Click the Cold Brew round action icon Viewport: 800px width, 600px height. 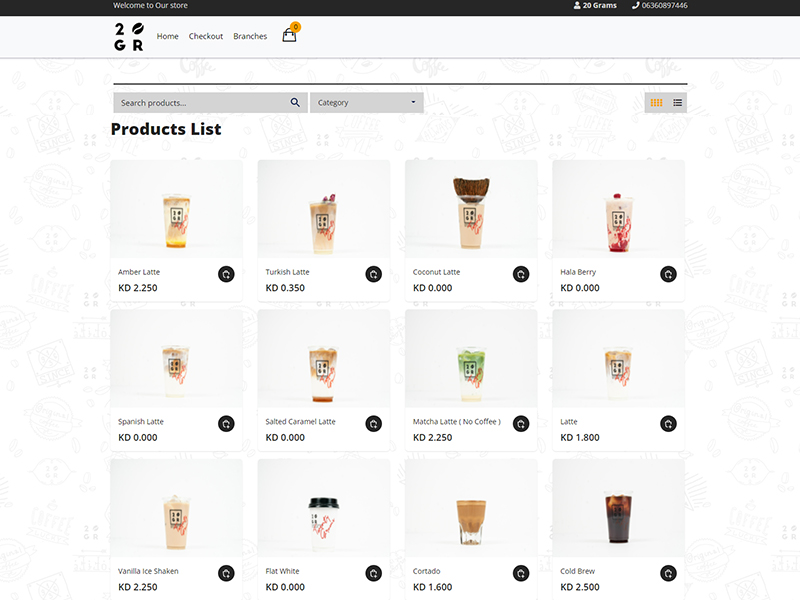click(668, 573)
